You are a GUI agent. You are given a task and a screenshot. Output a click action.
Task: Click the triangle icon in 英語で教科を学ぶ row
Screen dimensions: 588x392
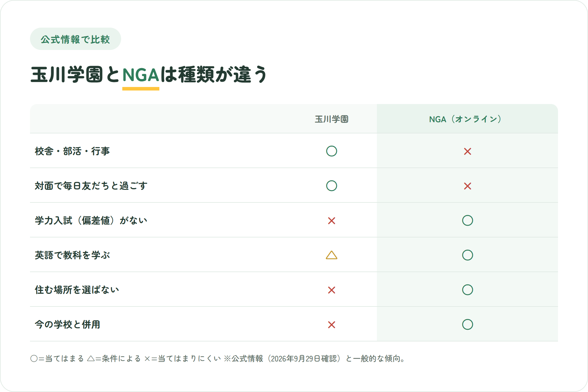(x=332, y=255)
